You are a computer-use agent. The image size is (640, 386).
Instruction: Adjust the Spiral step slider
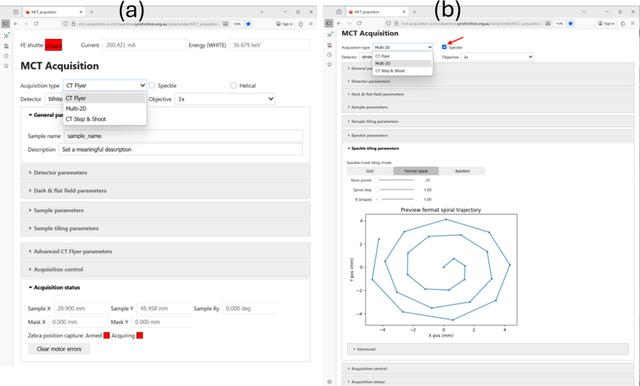click(396, 190)
